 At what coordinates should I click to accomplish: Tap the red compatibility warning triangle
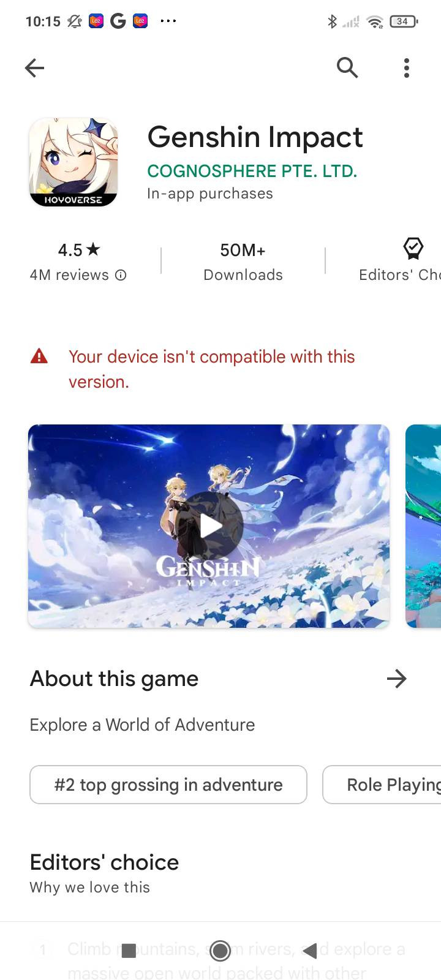click(x=39, y=356)
